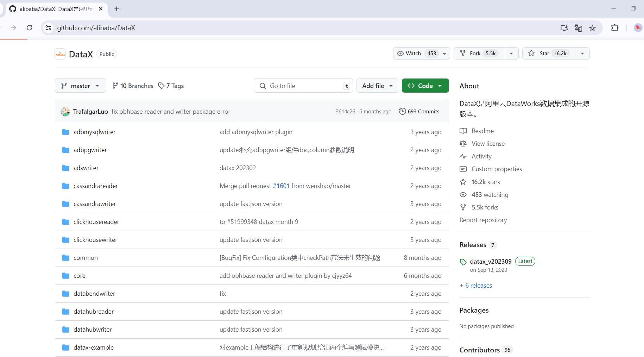Show the + 6 releases link

476,286
